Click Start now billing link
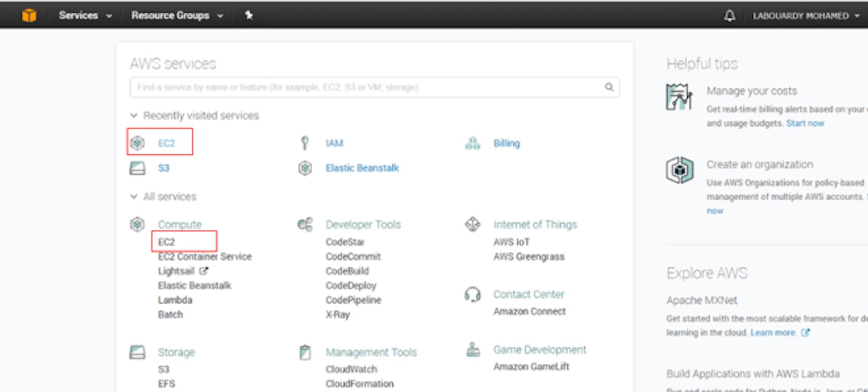This screenshot has height=392, width=868. (805, 123)
